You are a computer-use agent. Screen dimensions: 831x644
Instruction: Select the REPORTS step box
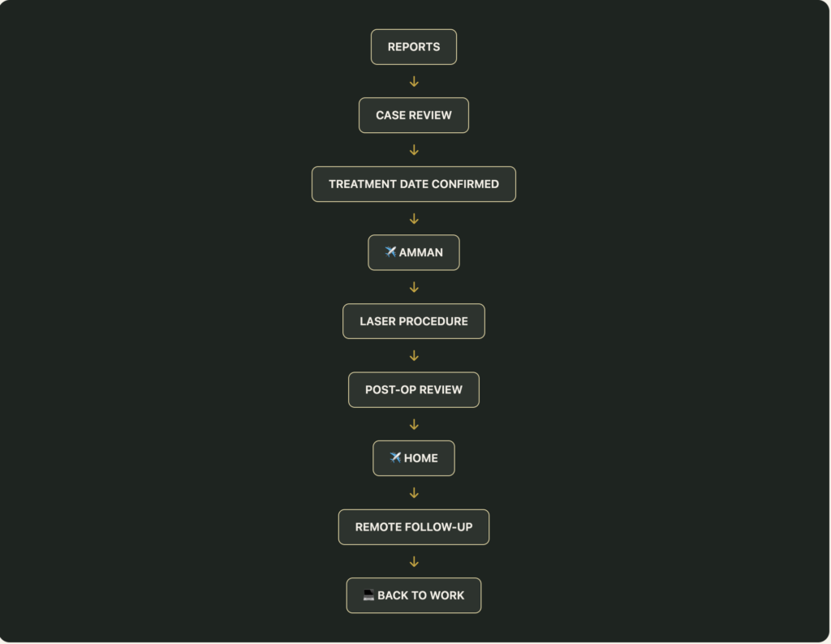click(x=414, y=47)
